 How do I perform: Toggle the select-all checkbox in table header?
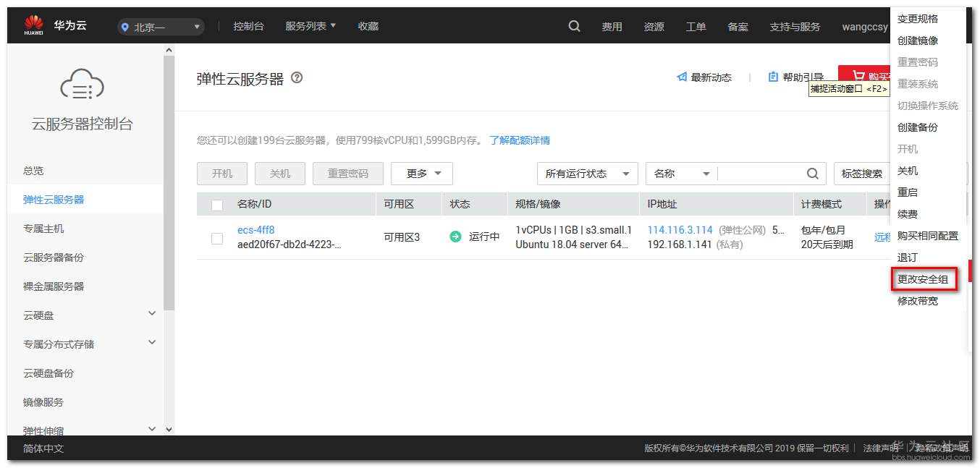point(217,205)
